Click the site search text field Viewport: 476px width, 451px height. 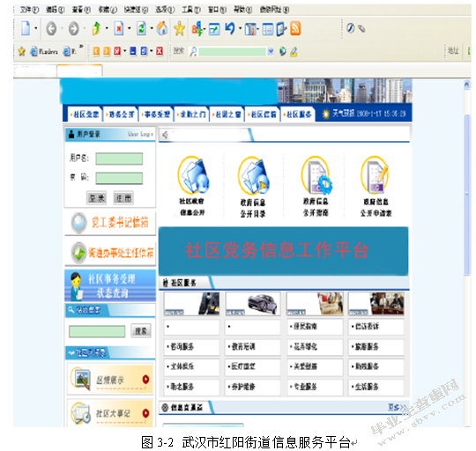(97, 331)
